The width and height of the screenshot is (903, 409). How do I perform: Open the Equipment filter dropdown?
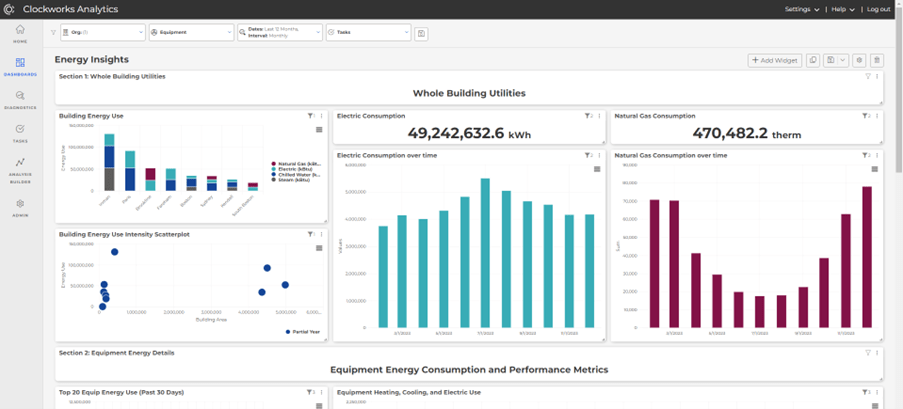coord(190,33)
